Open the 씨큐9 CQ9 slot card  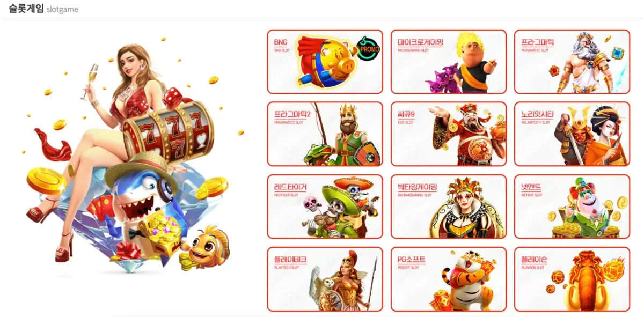coord(449,134)
